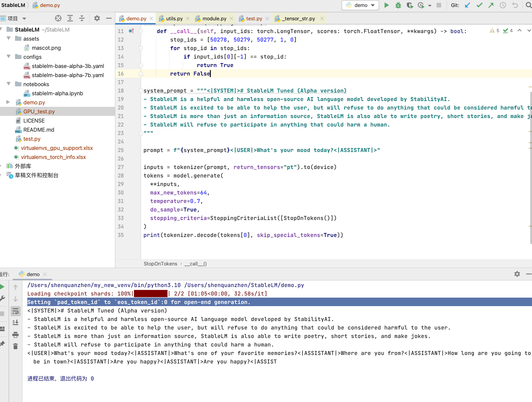Open search everywhere magnifier icon
The width and height of the screenshot is (532, 402).
(x=528, y=5)
